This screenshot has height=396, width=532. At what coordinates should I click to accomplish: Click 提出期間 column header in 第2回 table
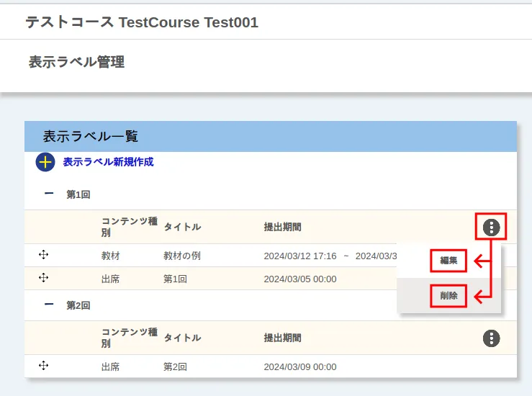(x=282, y=338)
